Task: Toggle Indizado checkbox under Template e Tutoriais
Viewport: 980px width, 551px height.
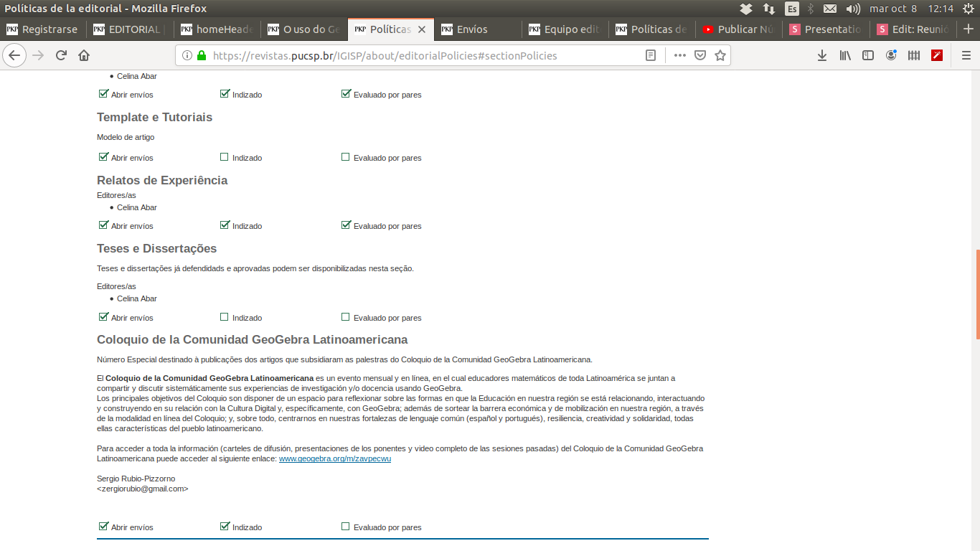Action: click(224, 157)
